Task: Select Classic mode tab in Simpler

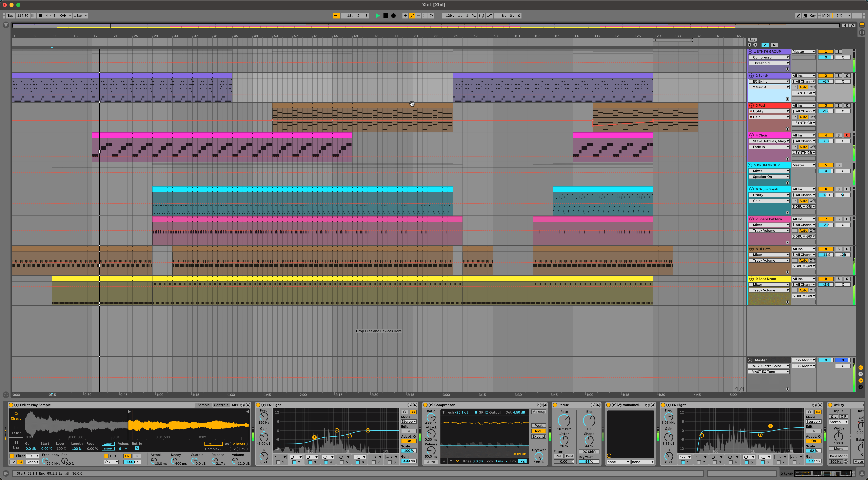Action: pyautogui.click(x=16, y=416)
